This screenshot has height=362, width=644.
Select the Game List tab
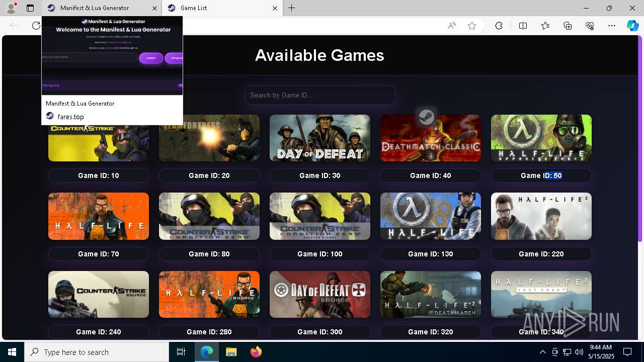pyautogui.click(x=222, y=8)
